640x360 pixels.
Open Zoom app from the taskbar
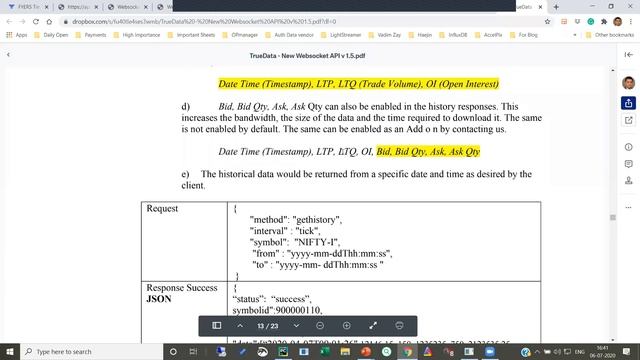coord(489,351)
